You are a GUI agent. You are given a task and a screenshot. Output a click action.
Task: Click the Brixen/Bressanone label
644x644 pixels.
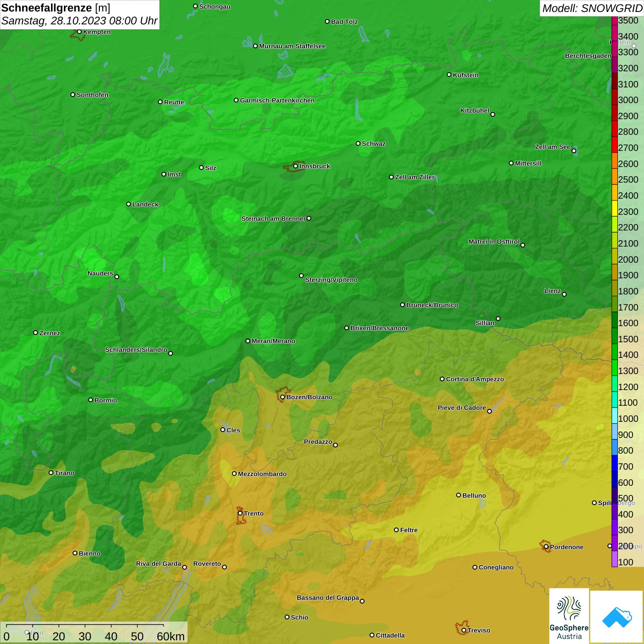coord(380,328)
